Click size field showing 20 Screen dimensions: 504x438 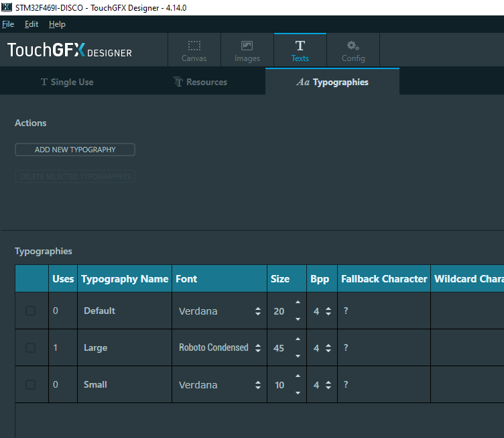pos(279,311)
